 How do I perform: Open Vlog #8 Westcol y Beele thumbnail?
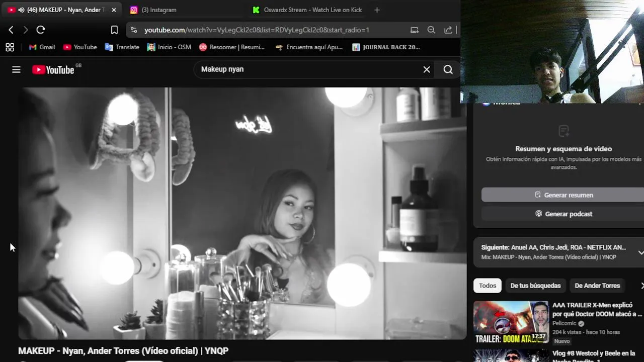[x=511, y=355]
